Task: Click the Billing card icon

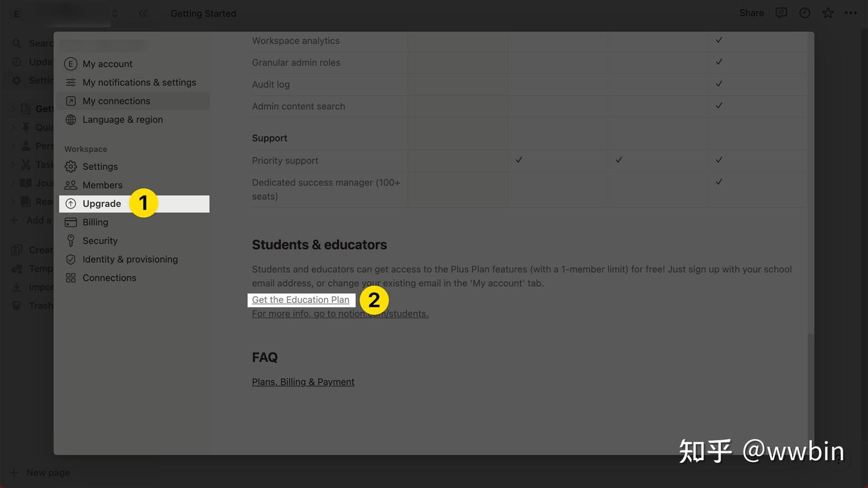Action: click(71, 222)
